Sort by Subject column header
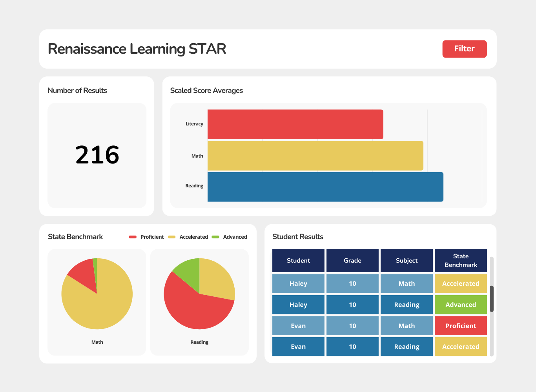 click(x=407, y=260)
